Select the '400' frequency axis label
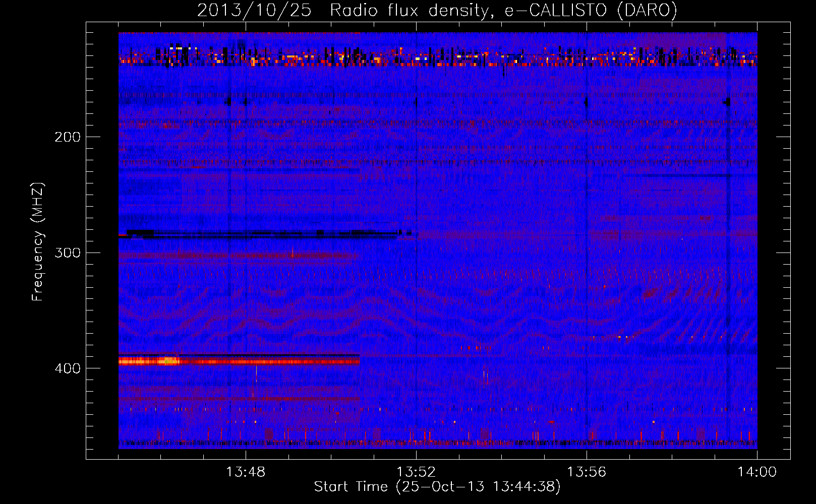816x504 pixels. point(67,368)
